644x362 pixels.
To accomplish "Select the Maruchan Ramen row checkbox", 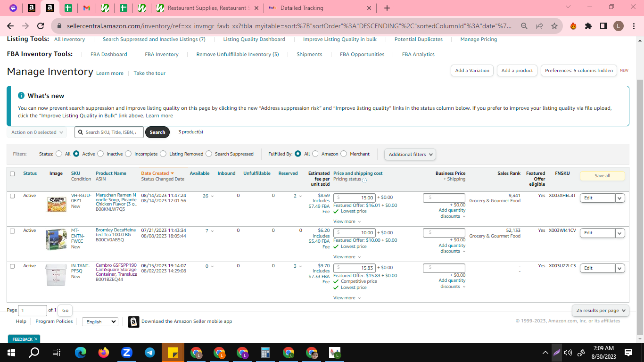I will 12,196.
